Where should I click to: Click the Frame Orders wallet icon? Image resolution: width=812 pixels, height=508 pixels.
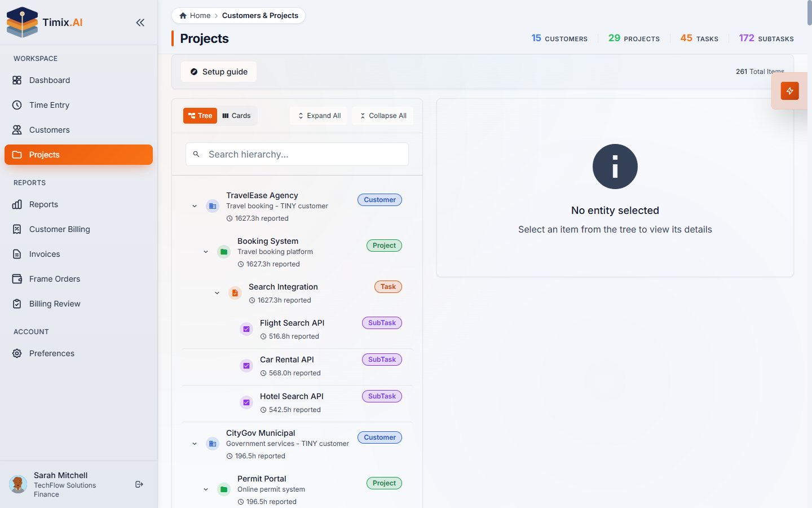tap(17, 279)
